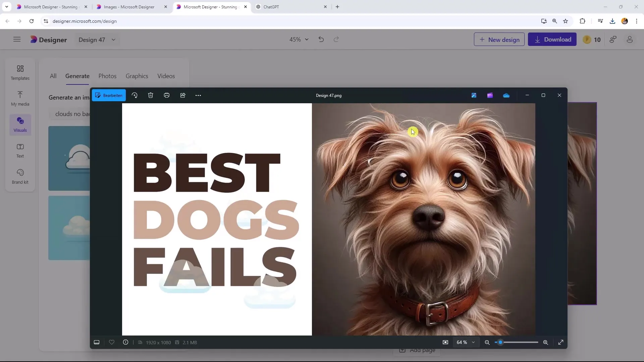This screenshot has height=362, width=644.
Task: Select the Photos tab in sidebar
Action: [107, 76]
